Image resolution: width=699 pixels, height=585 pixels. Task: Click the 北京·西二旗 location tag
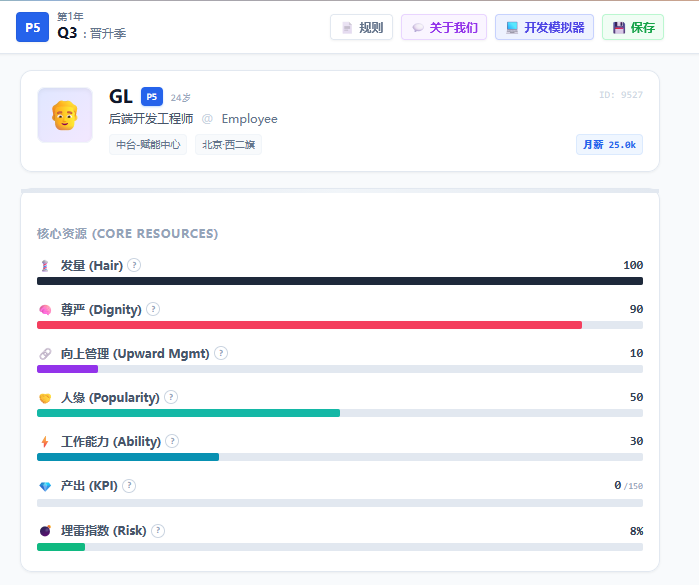228,145
